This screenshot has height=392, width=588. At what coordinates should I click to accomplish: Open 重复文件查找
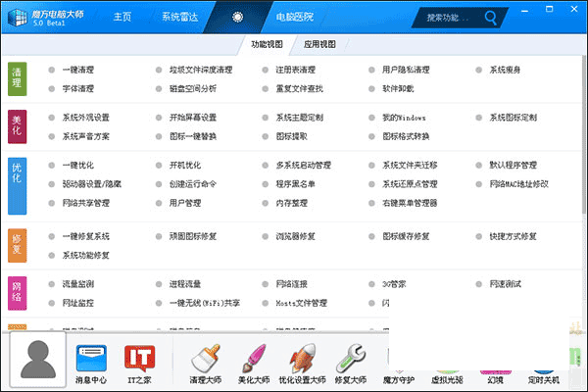click(299, 89)
